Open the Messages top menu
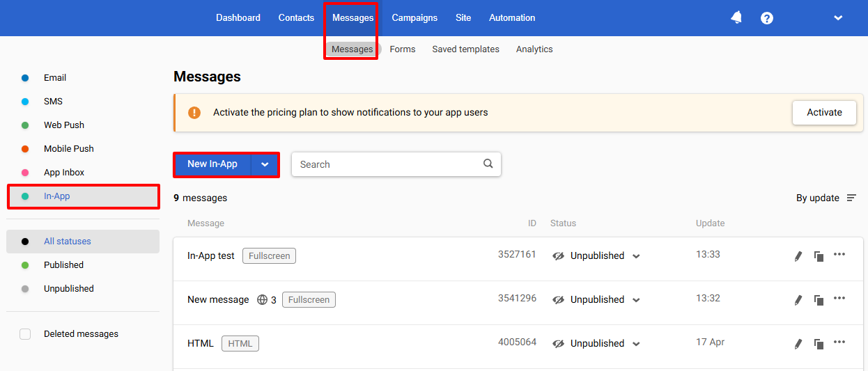This screenshot has width=868, height=371. [352, 18]
